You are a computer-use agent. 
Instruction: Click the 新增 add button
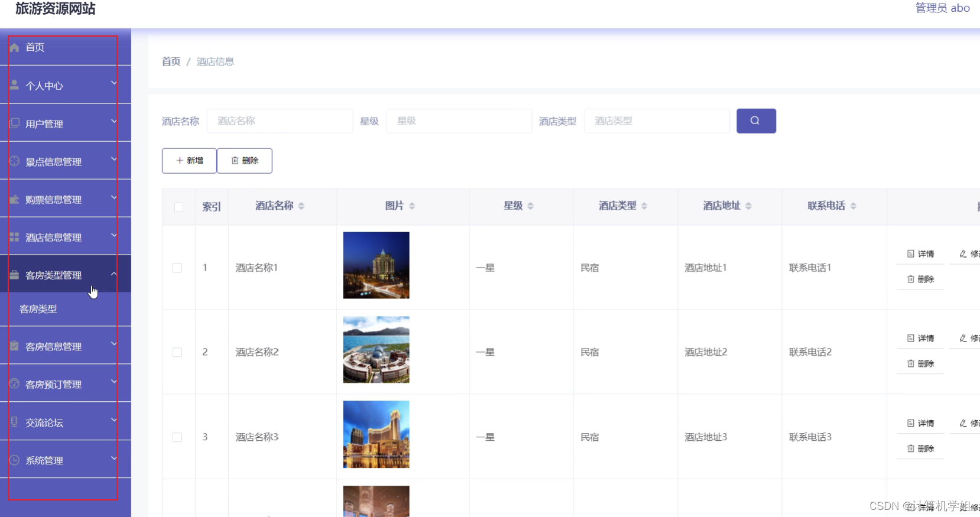tap(189, 161)
